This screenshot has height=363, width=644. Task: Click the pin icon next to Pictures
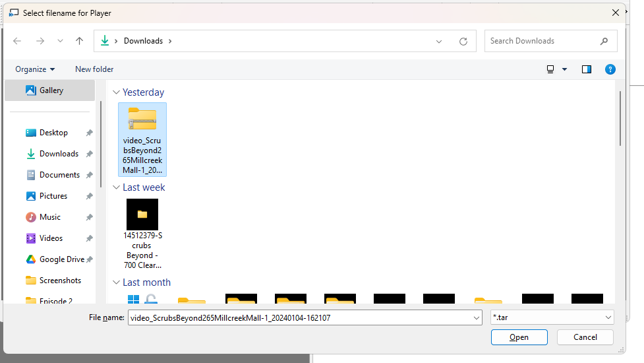tap(89, 196)
